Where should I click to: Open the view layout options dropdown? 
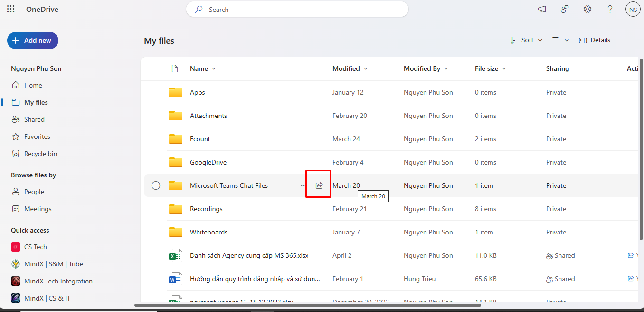(x=560, y=40)
